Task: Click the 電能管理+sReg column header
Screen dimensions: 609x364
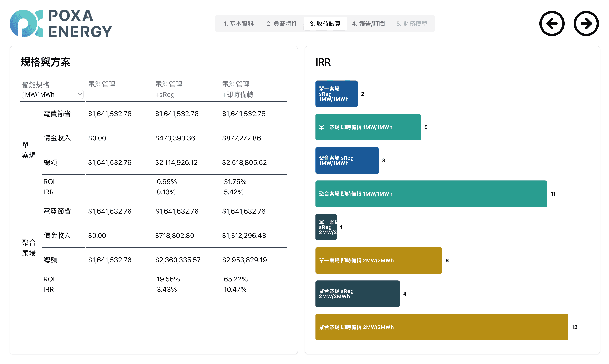Action: coord(169,89)
